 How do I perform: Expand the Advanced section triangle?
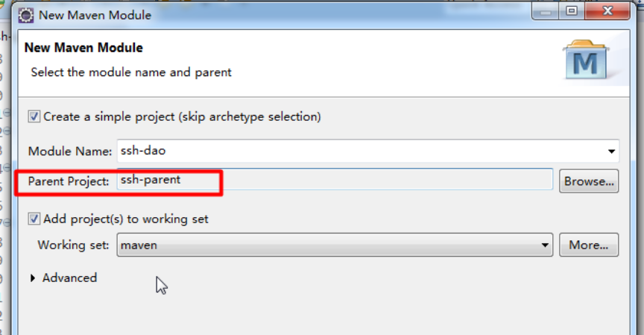pos(33,278)
